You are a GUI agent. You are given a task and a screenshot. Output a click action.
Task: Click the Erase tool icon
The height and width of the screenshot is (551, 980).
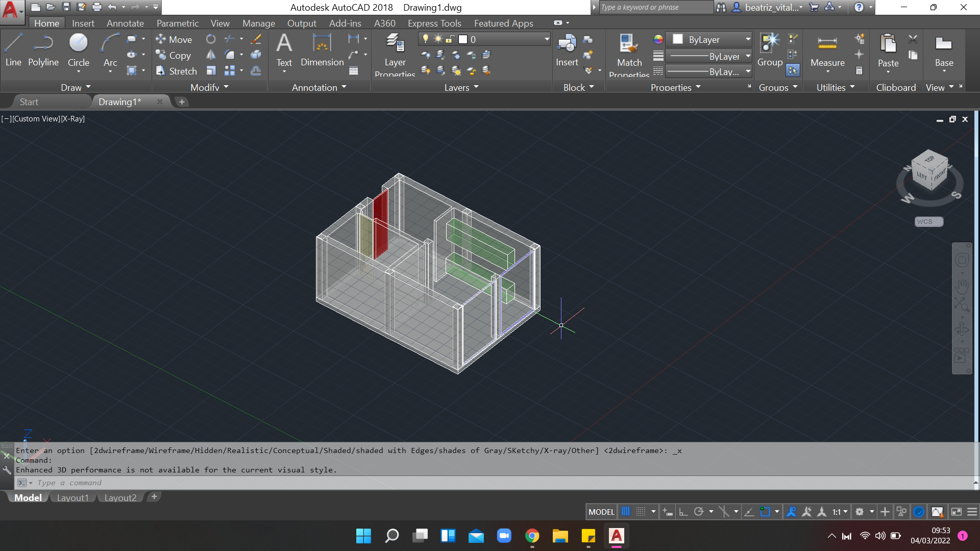tap(256, 39)
